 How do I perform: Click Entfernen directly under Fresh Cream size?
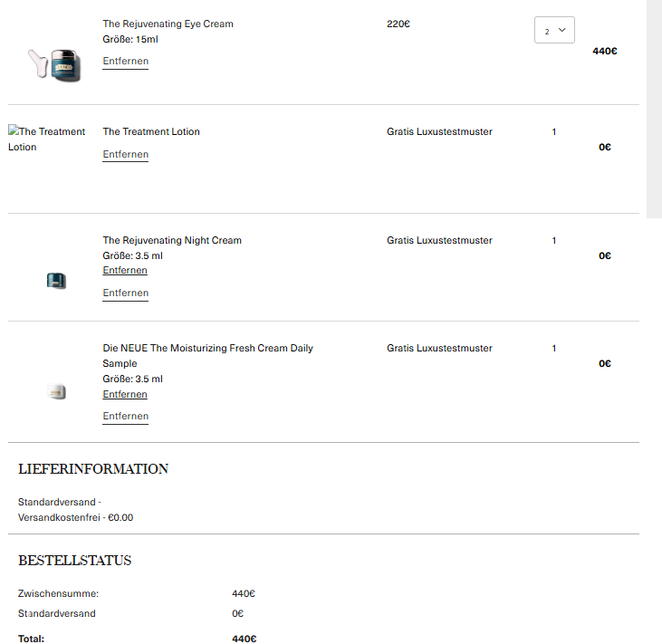pos(125,395)
